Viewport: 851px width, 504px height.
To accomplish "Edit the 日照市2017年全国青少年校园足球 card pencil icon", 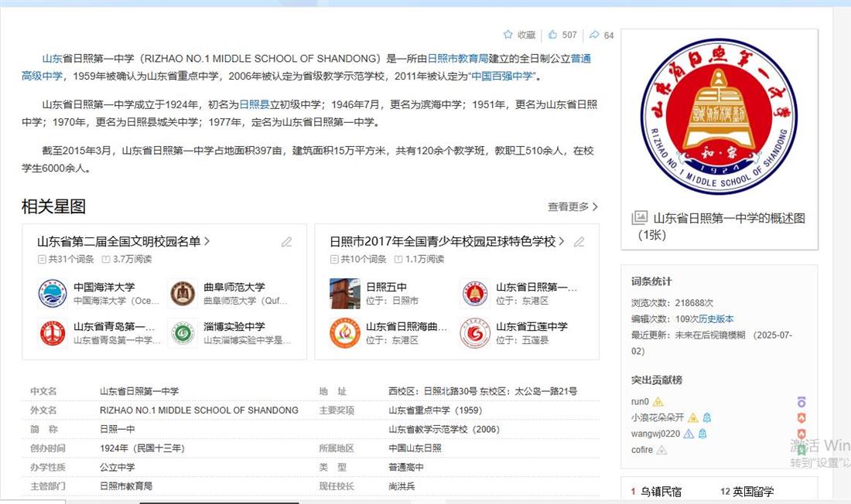I will click(579, 242).
